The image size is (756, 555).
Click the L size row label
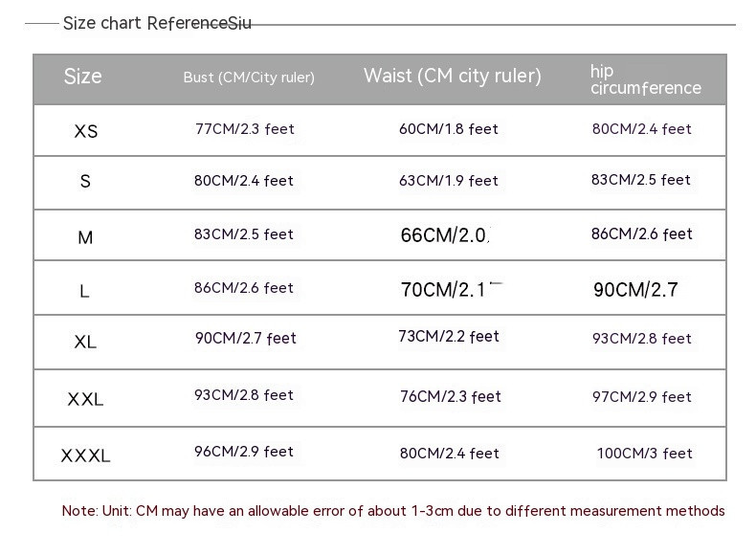pos(84,291)
